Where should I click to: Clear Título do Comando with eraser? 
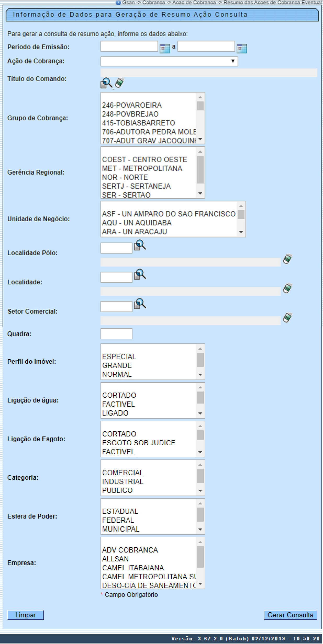tap(119, 83)
